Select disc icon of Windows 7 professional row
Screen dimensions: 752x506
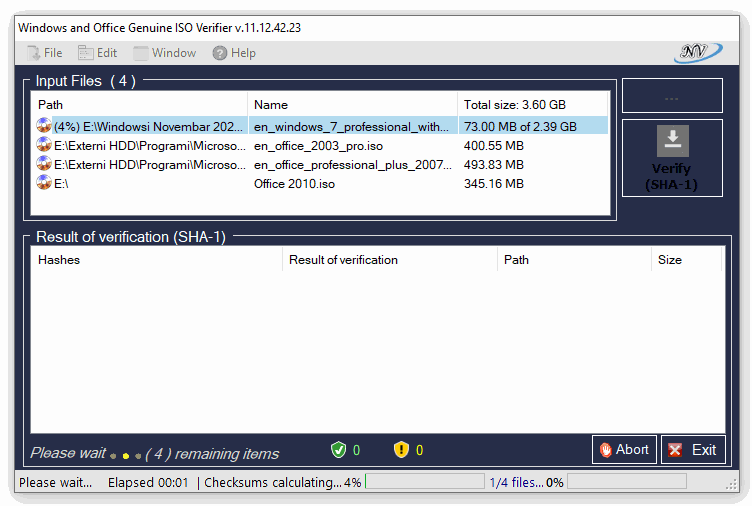44,126
